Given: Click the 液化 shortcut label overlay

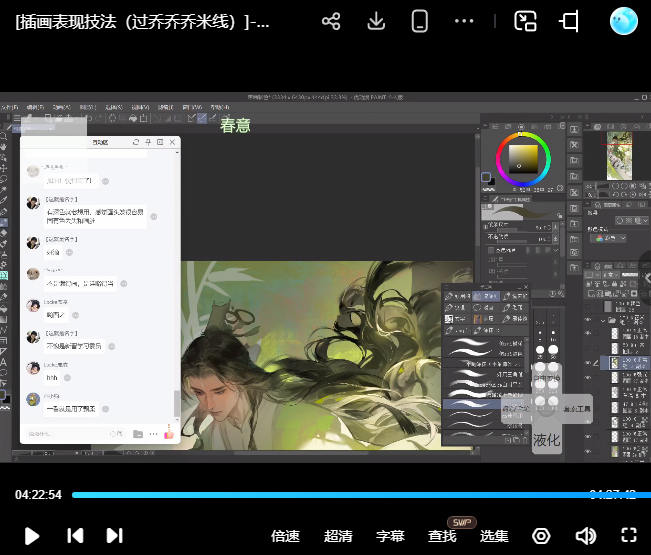Looking at the screenshot, I should click(546, 439).
